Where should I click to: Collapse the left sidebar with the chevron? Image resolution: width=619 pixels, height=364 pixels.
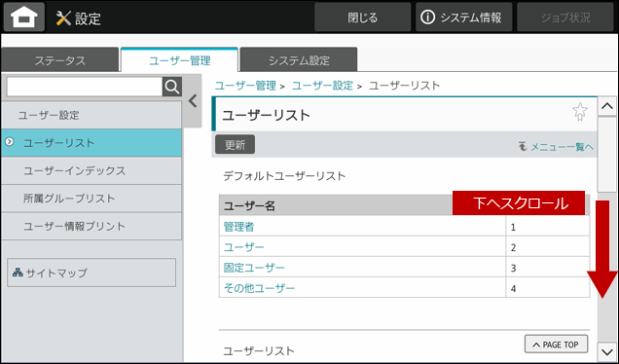193,101
